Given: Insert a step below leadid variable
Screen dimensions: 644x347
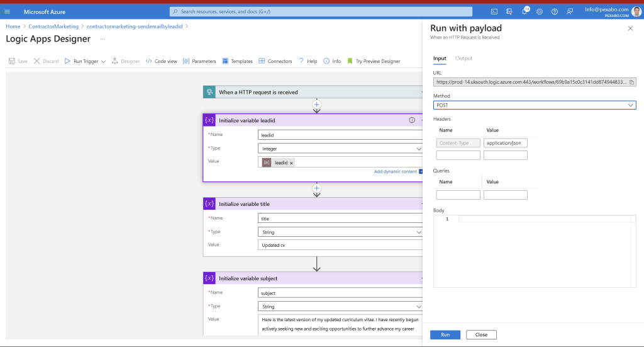Looking at the screenshot, I should click(x=317, y=188).
